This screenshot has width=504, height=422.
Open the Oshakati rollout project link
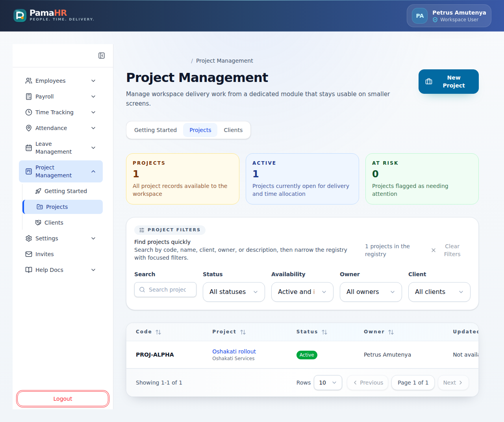(234, 351)
